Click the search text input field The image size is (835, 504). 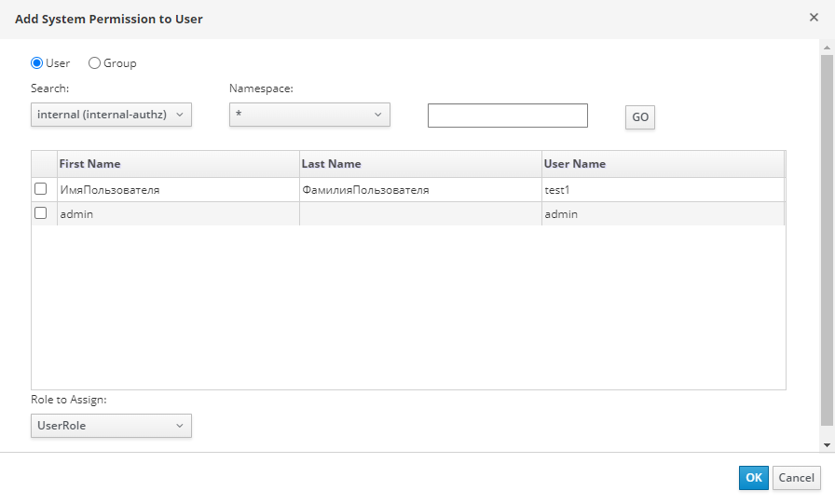[x=507, y=116]
